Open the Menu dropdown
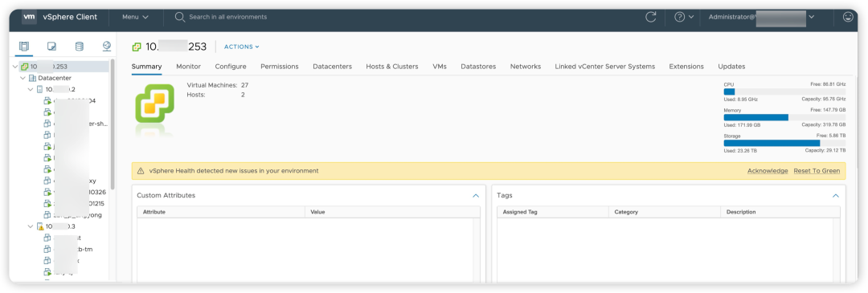Viewport: 868px width, 293px height. (x=136, y=17)
